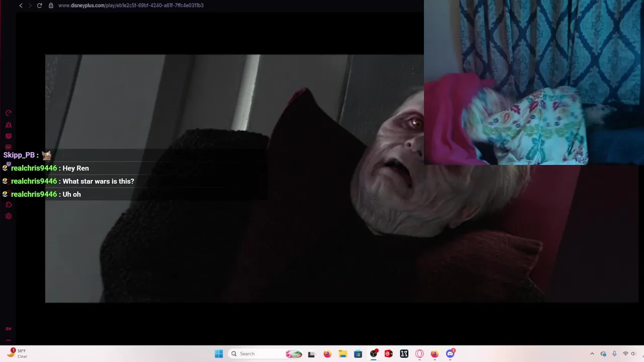The height and width of the screenshot is (362, 644).
Task: Open Microsoft Store from the taskbar
Action: coord(358,354)
